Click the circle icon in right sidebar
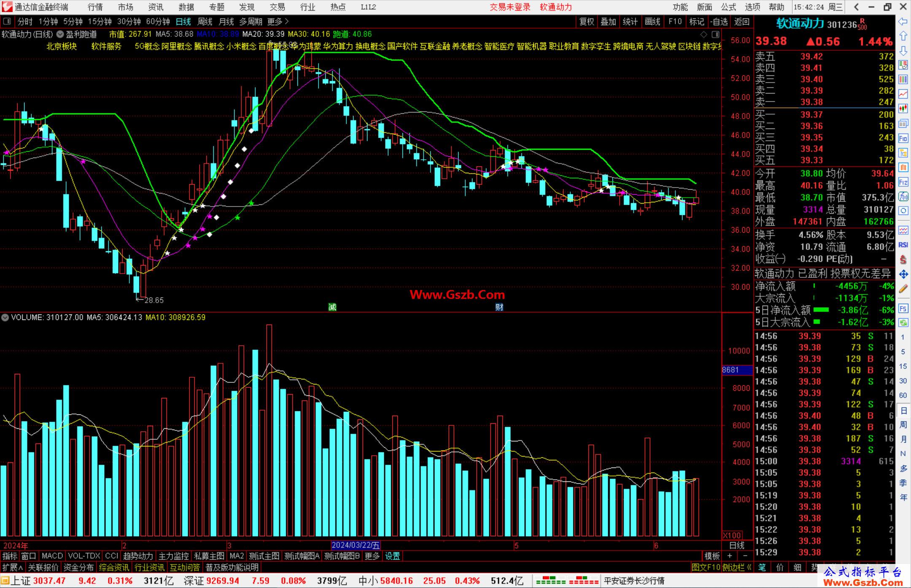911x588 pixels. (x=903, y=211)
